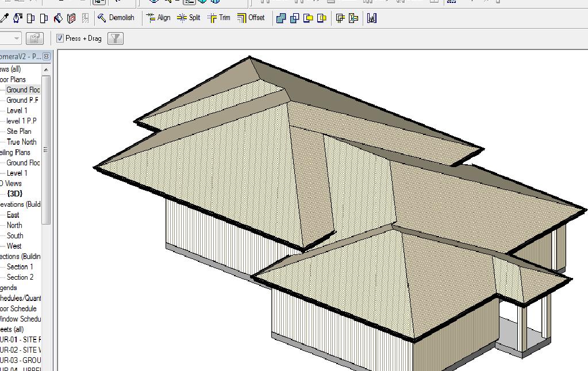Click the paint bucket tool icon
Screen dimensions: 588x371
click(x=58, y=18)
